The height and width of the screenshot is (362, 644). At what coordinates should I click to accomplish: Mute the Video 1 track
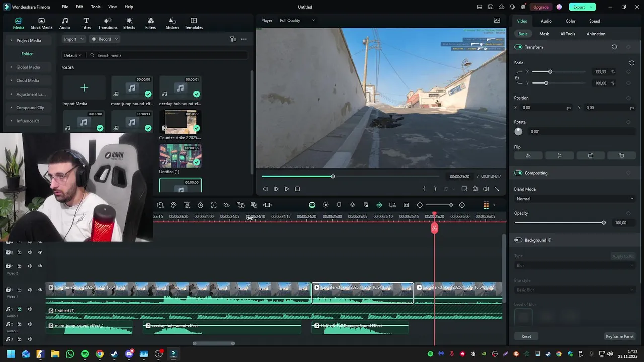tap(30, 290)
